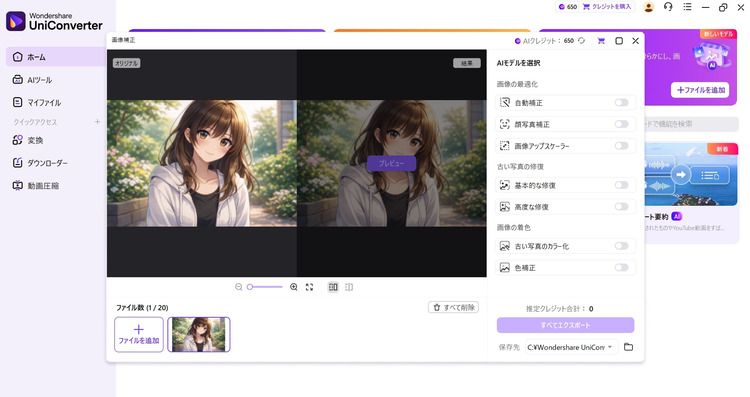This screenshot has width=750, height=397.
Task: Click the 高度な修復 icon
Action: [505, 207]
